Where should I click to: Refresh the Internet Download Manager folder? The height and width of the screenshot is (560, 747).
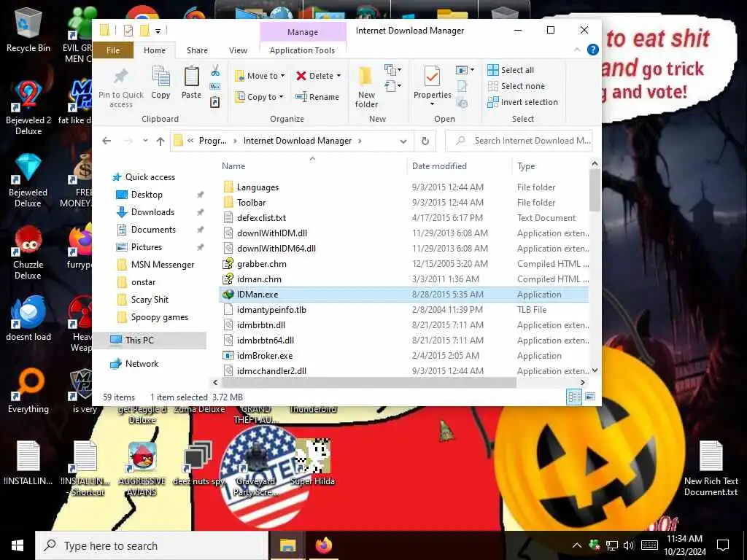(425, 141)
